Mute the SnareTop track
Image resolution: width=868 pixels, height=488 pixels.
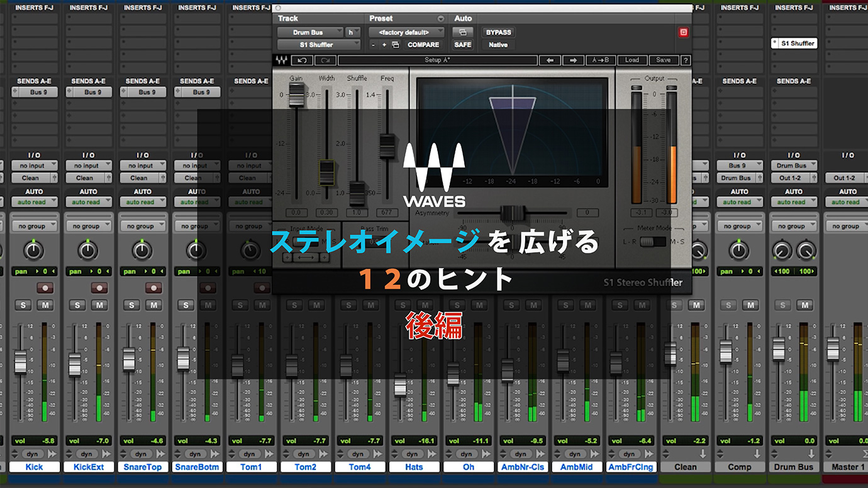coord(153,305)
